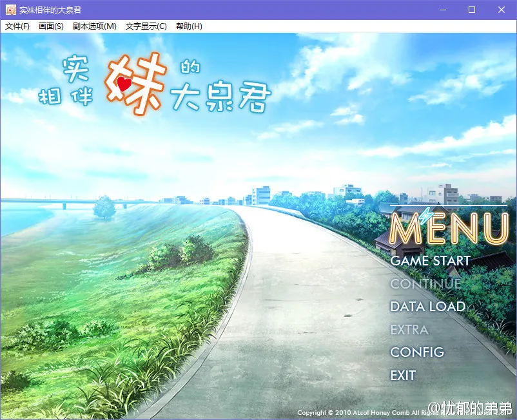This screenshot has width=517, height=420.
Task: Close the game window
Action: (502, 10)
